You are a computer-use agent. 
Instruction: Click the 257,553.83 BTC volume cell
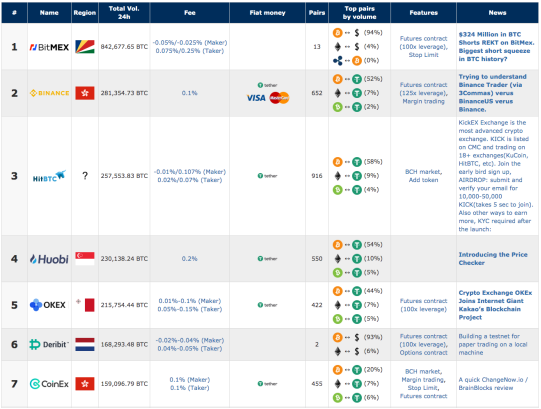(124, 176)
